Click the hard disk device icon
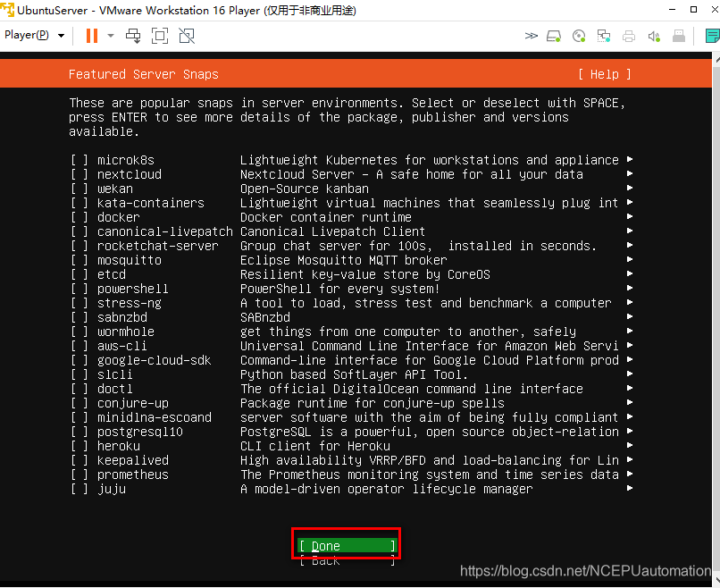This screenshot has width=720, height=588. pyautogui.click(x=554, y=36)
